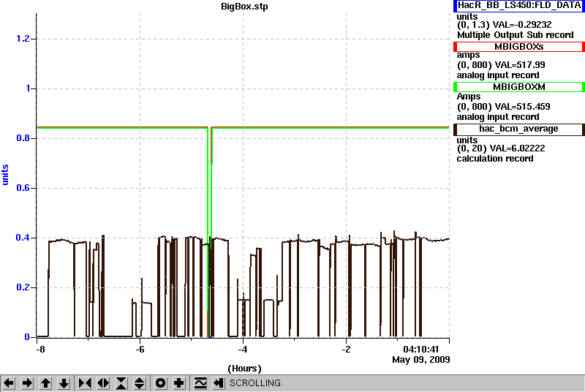Image resolution: width=585 pixels, height=392 pixels.
Task: Click the SCROLLING status label
Action: tap(254, 383)
